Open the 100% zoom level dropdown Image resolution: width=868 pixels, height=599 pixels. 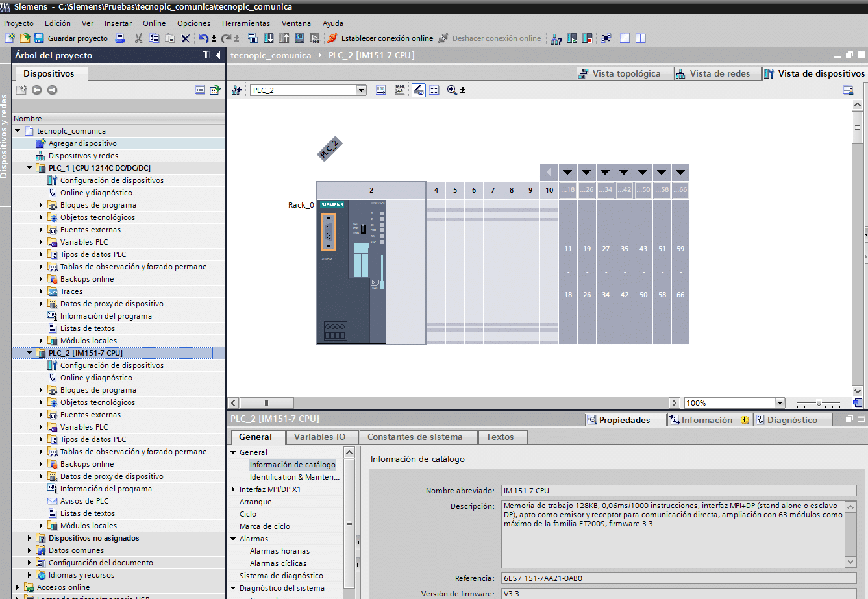click(780, 403)
